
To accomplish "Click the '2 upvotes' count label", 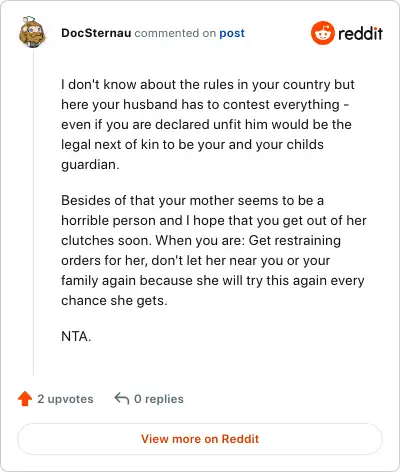I will coord(65,399).
